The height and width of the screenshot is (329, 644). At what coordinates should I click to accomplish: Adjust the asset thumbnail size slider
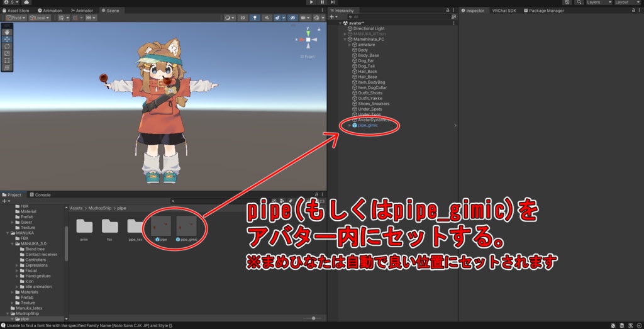point(313,318)
